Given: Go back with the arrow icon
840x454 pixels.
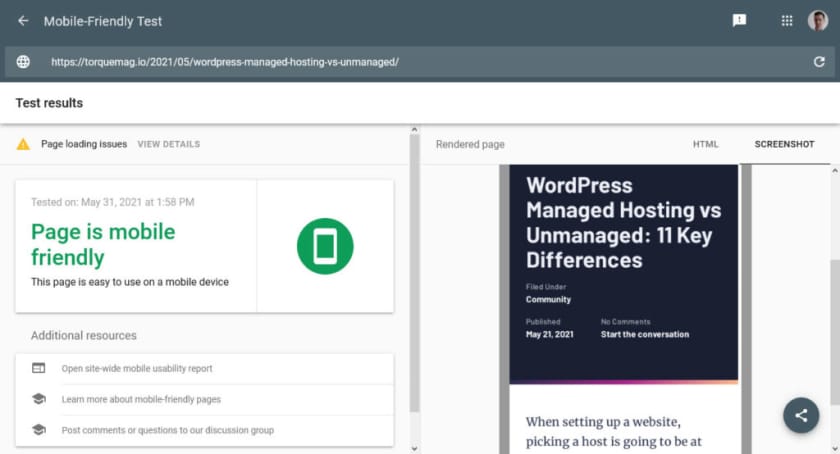Looking at the screenshot, I should 23,21.
